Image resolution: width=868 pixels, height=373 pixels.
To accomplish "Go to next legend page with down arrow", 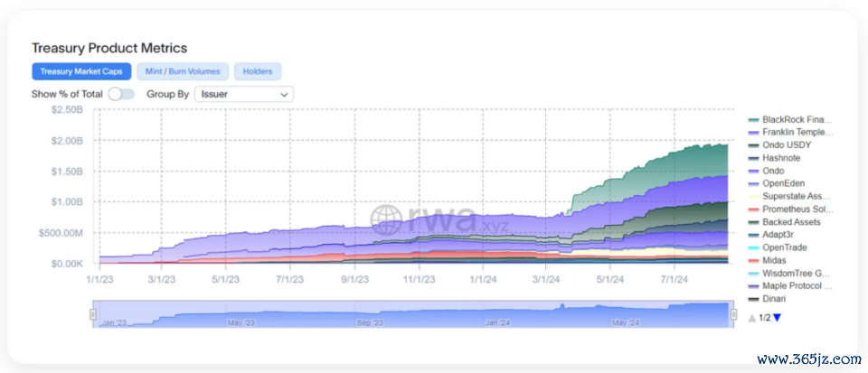I will pyautogui.click(x=777, y=317).
